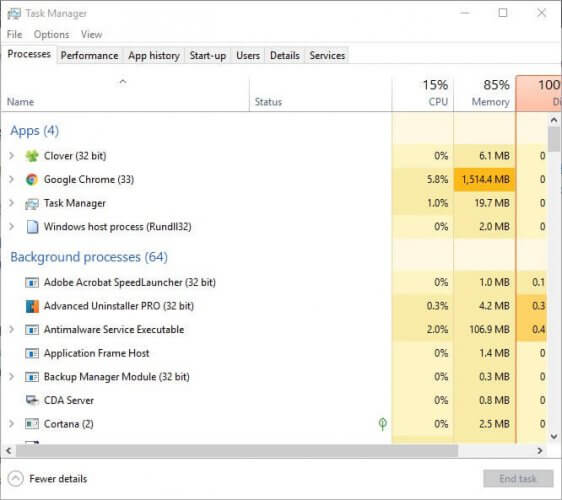The height and width of the screenshot is (500, 562).
Task: Open the View menu
Action: click(91, 35)
